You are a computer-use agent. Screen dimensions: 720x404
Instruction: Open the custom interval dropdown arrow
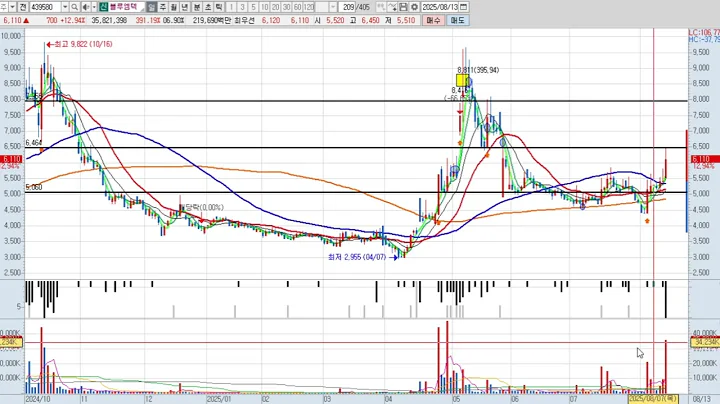click(333, 7)
